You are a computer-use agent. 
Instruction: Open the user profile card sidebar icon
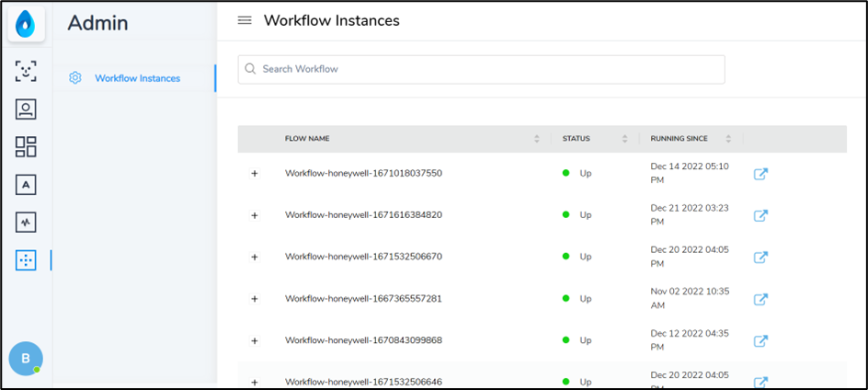[x=26, y=109]
